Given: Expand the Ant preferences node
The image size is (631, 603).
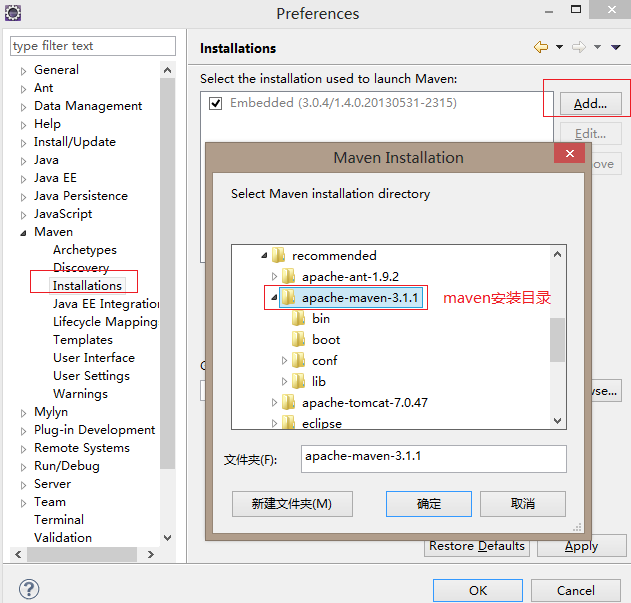Looking at the screenshot, I should [23, 89].
